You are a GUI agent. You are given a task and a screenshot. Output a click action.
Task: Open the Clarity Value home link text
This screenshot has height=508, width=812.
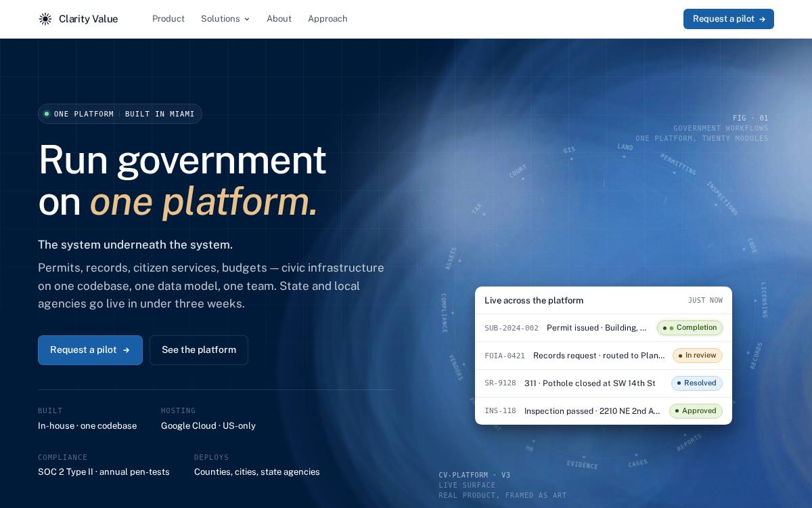[88, 19]
